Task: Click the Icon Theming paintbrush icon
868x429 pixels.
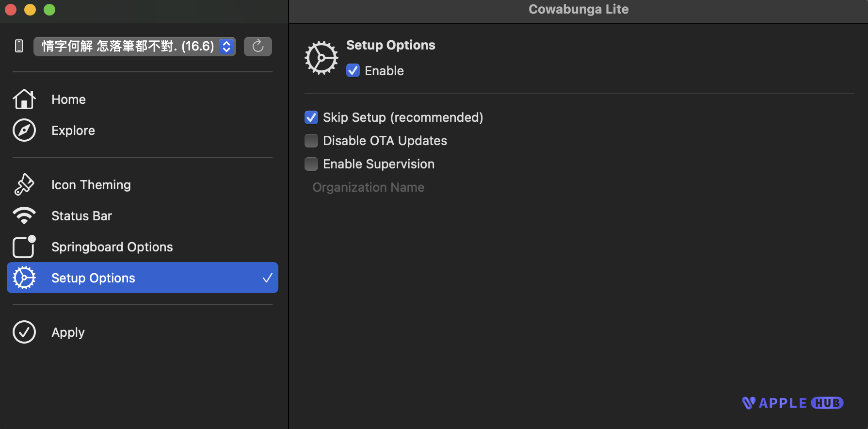Action: pyautogui.click(x=24, y=185)
